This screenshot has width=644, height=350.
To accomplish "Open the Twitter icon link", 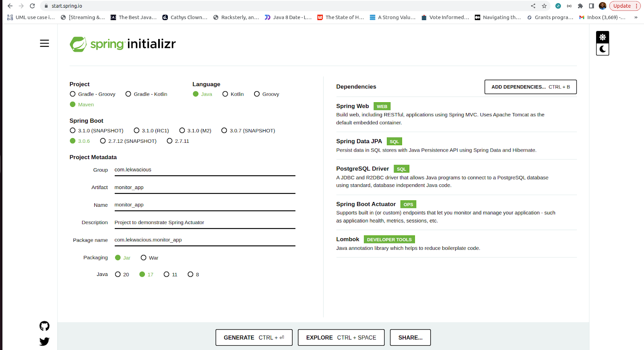I will point(44,342).
